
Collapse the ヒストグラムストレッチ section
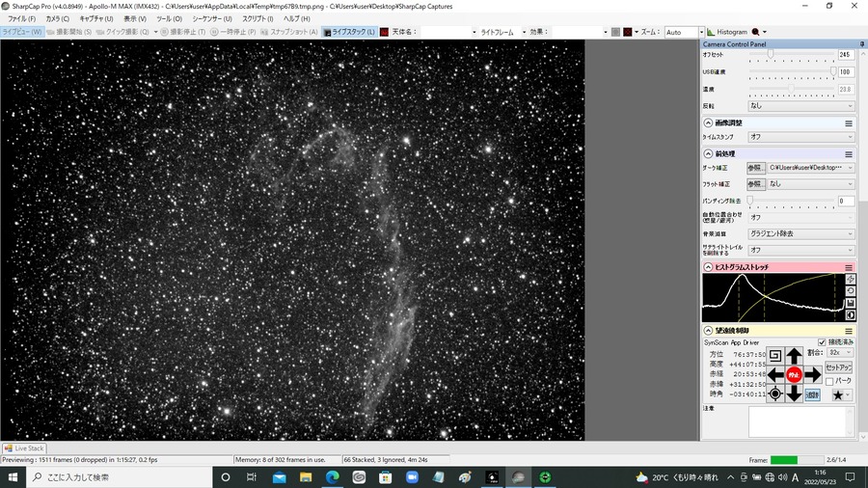click(708, 267)
